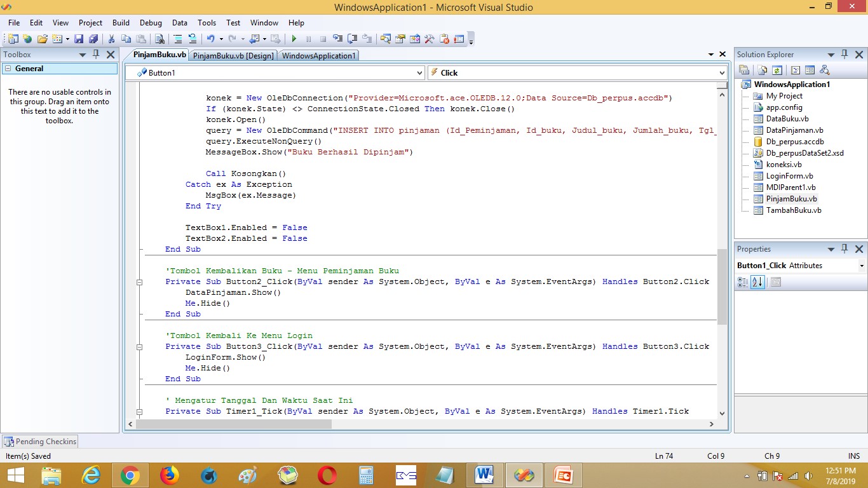Switch to the WindowsApplication1 tab
The width and height of the screenshot is (868, 488).
pyautogui.click(x=318, y=56)
